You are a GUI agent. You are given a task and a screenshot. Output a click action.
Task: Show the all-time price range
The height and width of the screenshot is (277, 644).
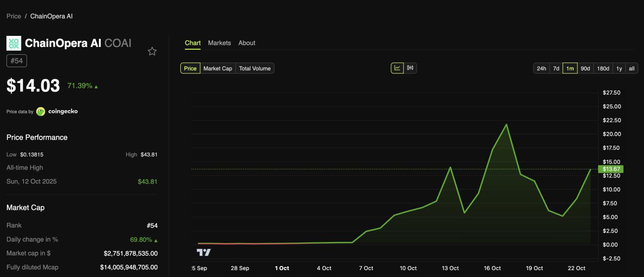632,68
